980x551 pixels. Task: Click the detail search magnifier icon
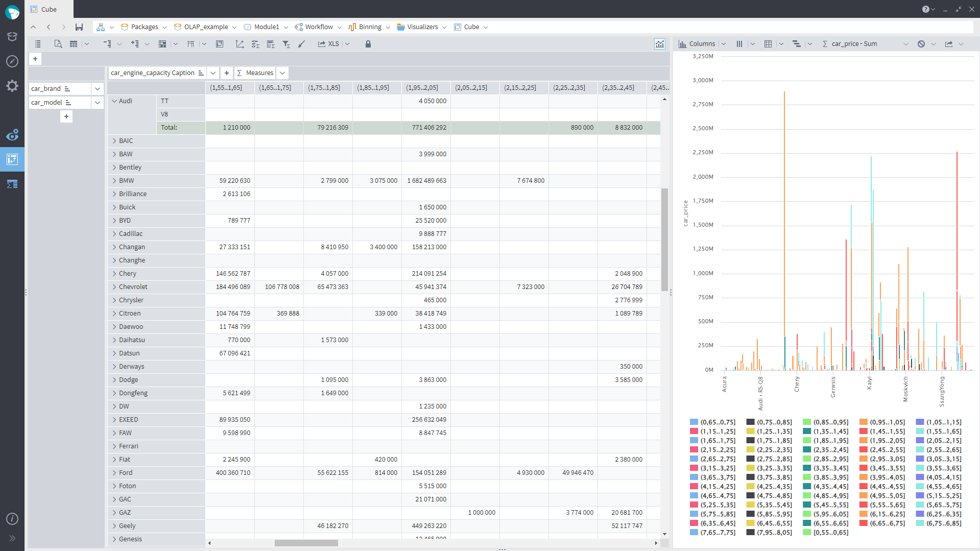(x=58, y=44)
